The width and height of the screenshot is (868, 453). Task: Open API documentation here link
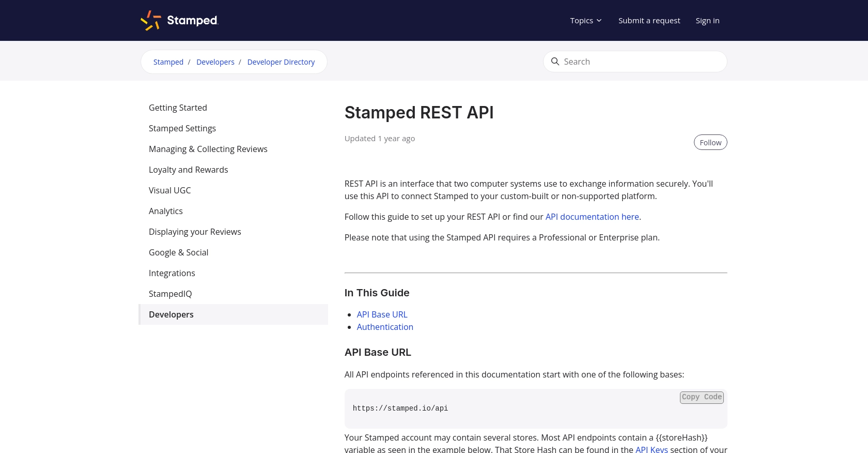pos(592,217)
